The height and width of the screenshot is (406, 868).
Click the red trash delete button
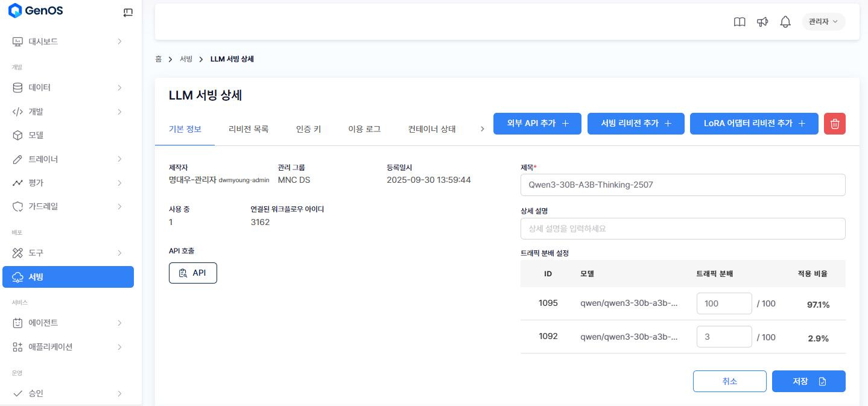[835, 124]
